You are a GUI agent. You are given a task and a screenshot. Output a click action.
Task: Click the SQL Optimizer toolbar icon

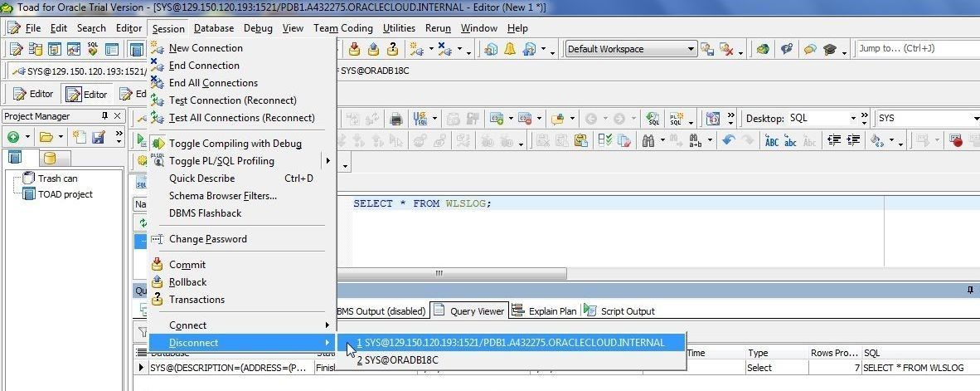(93, 49)
